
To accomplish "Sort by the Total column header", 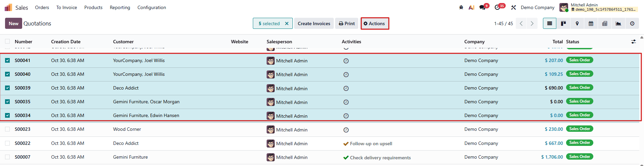I will tap(558, 42).
